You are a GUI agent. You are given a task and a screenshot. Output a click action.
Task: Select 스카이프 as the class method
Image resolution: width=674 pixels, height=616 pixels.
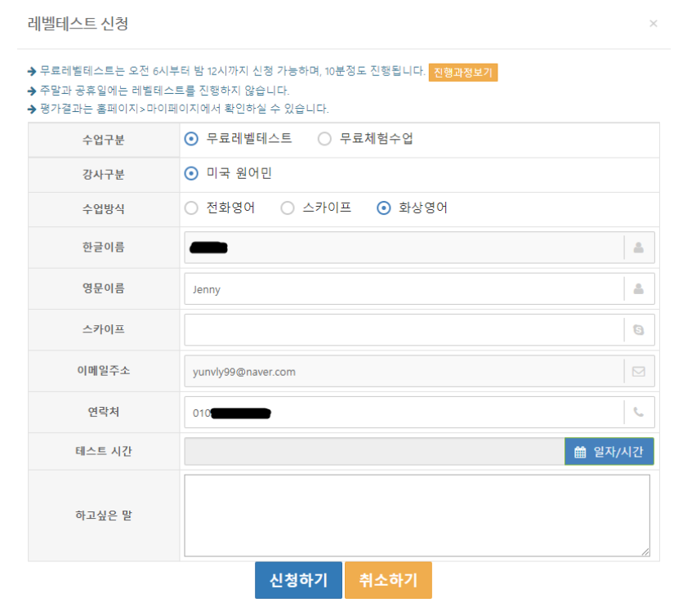click(x=288, y=208)
